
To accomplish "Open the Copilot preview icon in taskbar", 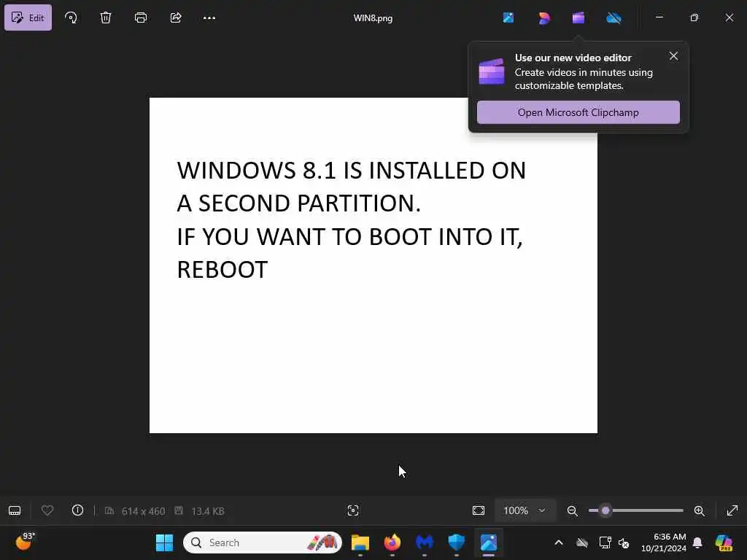I will (x=724, y=542).
